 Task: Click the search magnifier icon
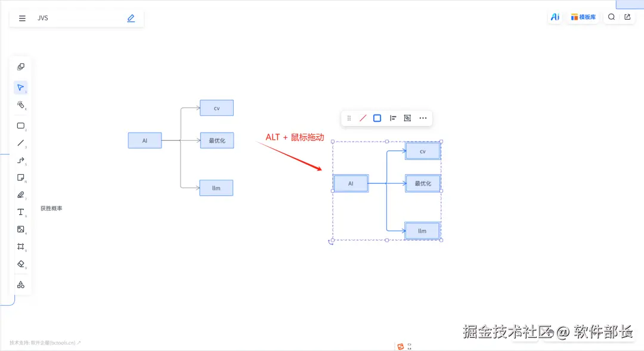click(612, 17)
